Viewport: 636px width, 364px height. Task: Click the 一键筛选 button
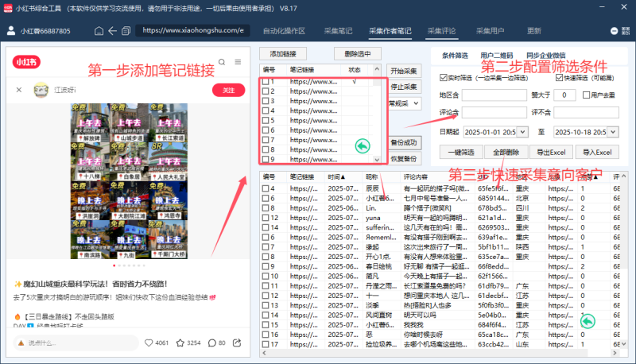[x=461, y=153]
